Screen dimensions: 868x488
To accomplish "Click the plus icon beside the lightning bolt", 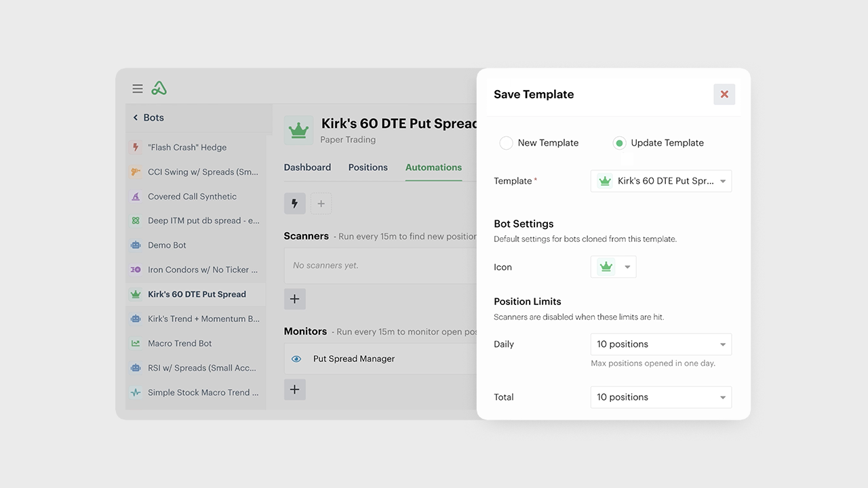I will pyautogui.click(x=321, y=203).
